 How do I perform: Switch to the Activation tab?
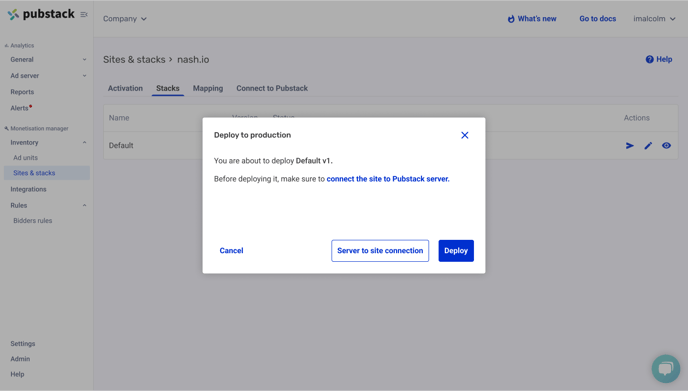point(125,88)
